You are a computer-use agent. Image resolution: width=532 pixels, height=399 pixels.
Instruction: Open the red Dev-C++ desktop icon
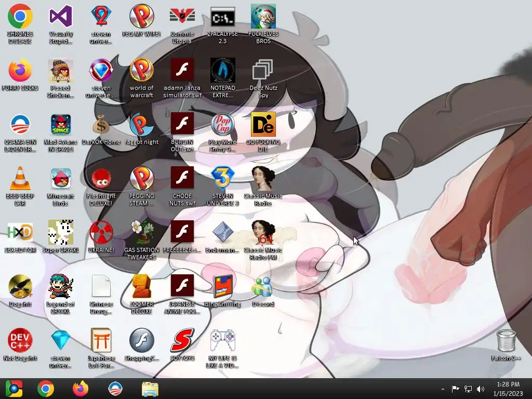click(20, 340)
